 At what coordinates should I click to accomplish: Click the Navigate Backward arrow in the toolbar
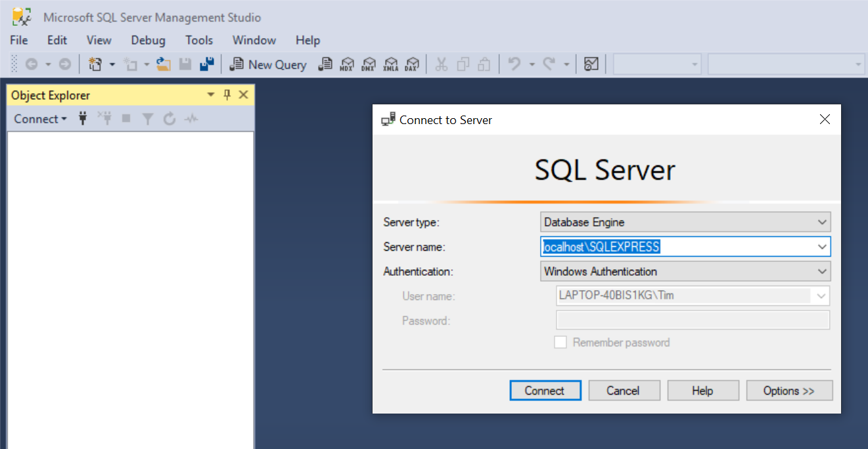31,64
